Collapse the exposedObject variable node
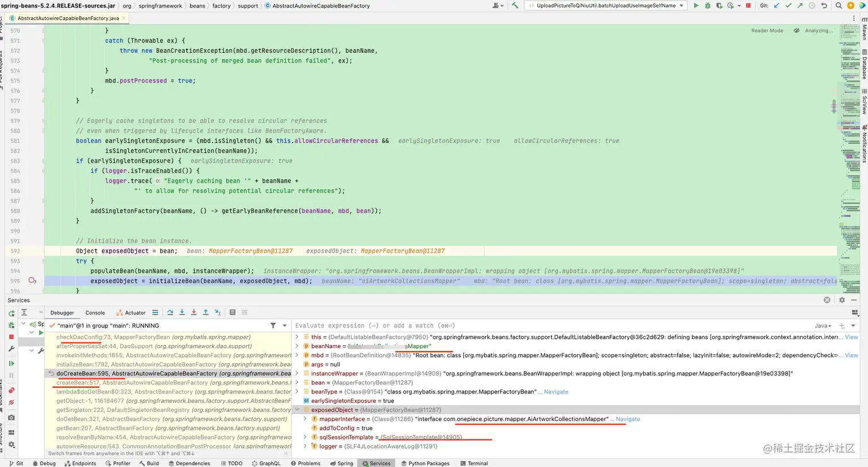The height and width of the screenshot is (467, 868). [x=297, y=410]
